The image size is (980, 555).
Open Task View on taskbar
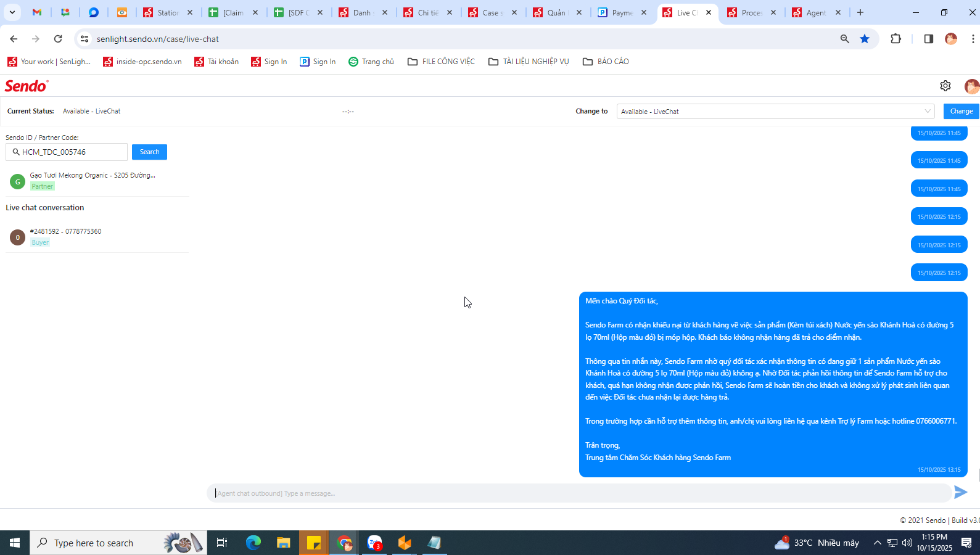click(x=222, y=543)
